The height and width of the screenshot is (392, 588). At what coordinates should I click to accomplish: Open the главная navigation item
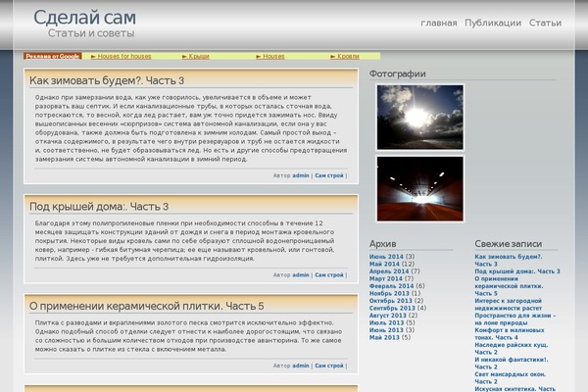pyautogui.click(x=439, y=23)
